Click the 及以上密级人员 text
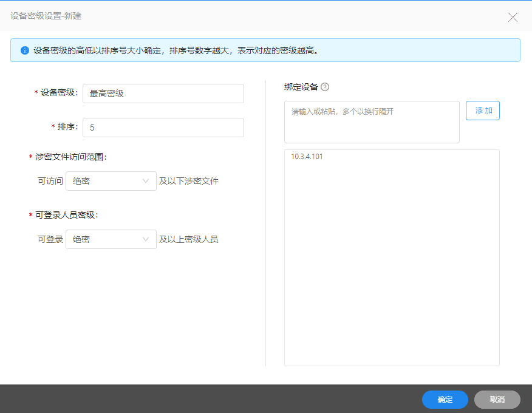Viewport: 532px width, 413px height. click(x=189, y=239)
